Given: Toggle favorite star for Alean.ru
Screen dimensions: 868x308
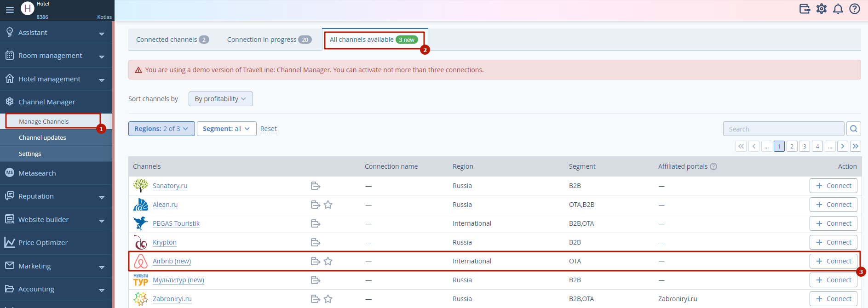Looking at the screenshot, I should point(328,205).
